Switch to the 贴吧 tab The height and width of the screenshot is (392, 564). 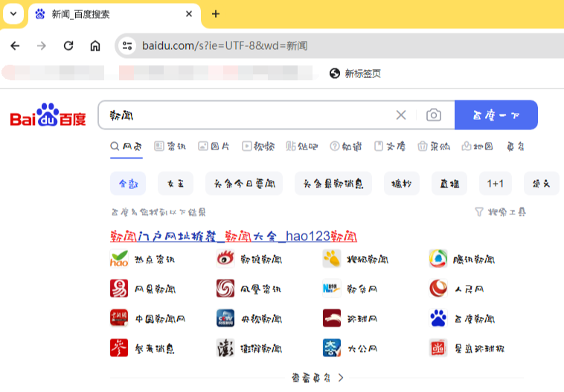[302, 147]
